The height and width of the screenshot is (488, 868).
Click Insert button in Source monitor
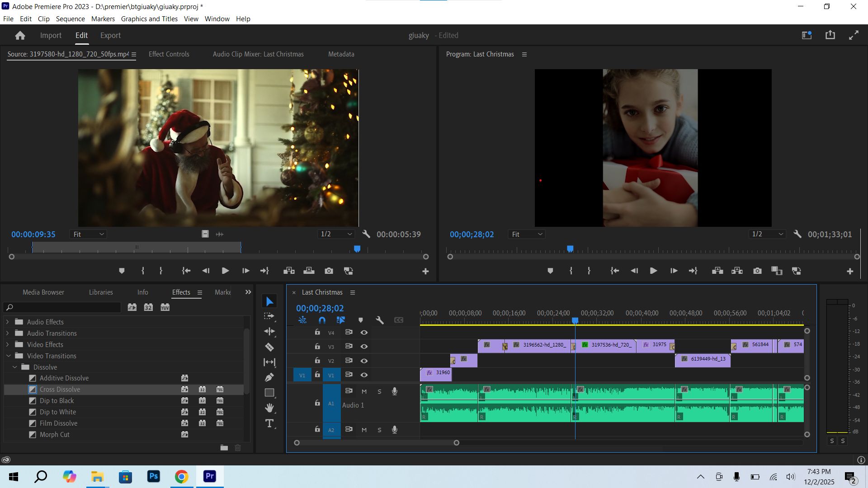(x=289, y=271)
